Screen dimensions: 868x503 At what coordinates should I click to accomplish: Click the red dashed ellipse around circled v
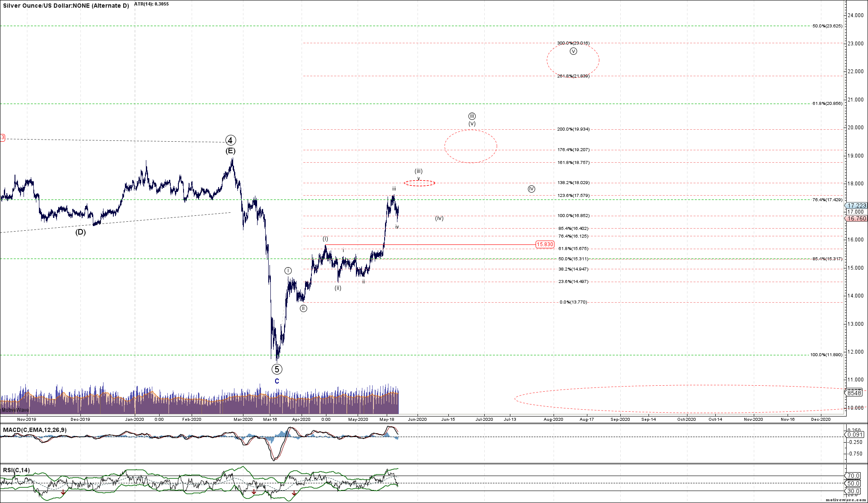(573, 60)
